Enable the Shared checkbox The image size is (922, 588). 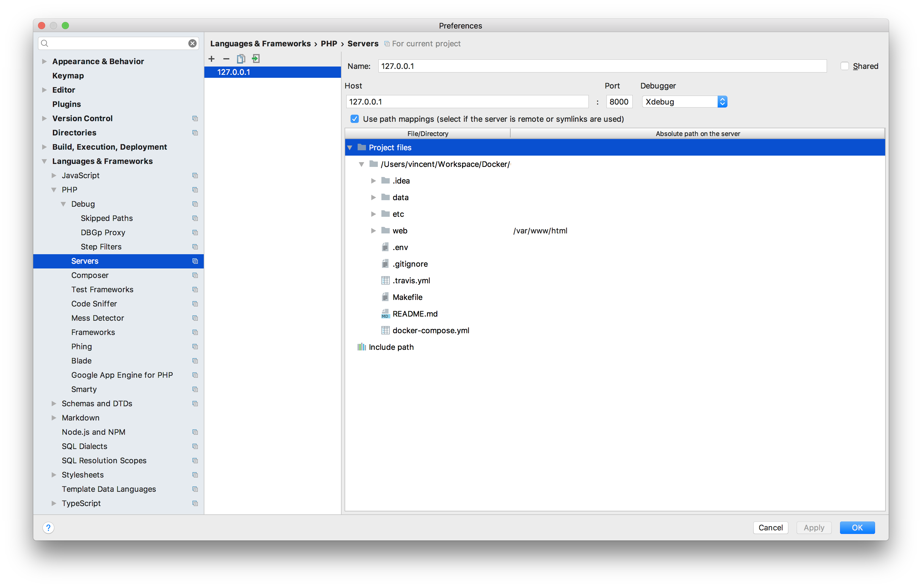pos(845,65)
